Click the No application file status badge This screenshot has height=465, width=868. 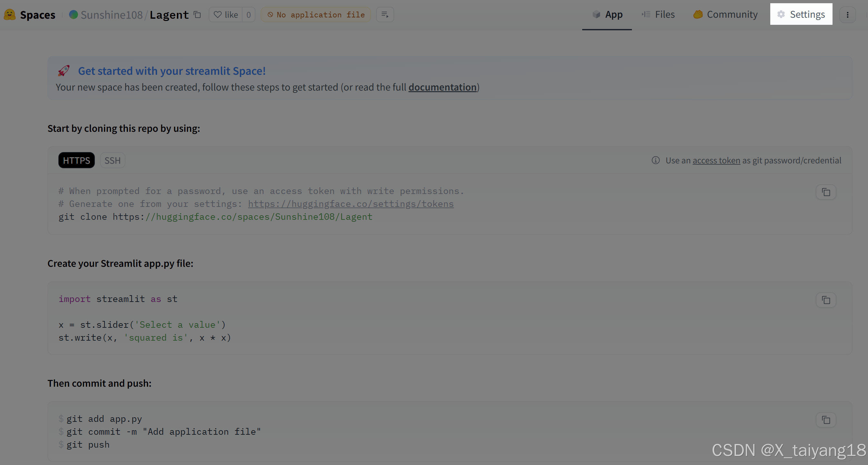pos(315,15)
